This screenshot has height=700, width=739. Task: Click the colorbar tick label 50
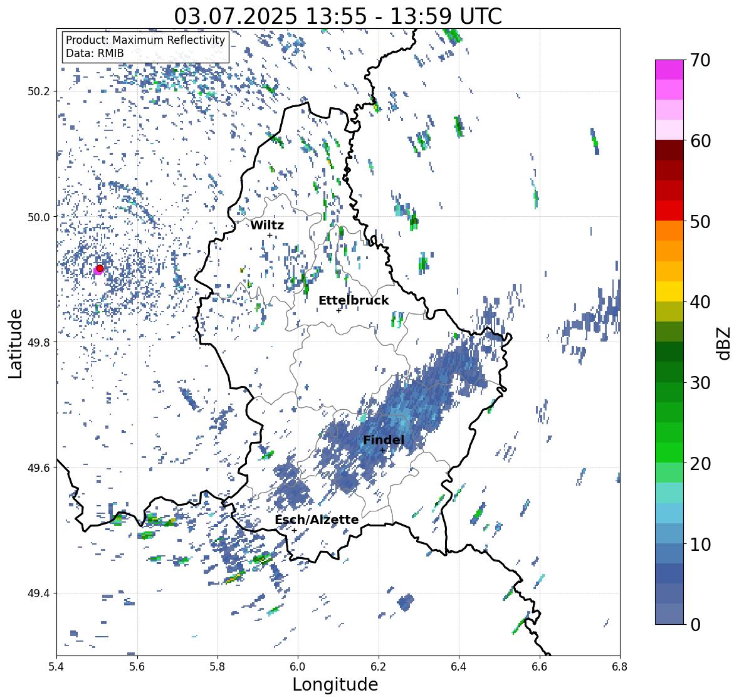700,221
